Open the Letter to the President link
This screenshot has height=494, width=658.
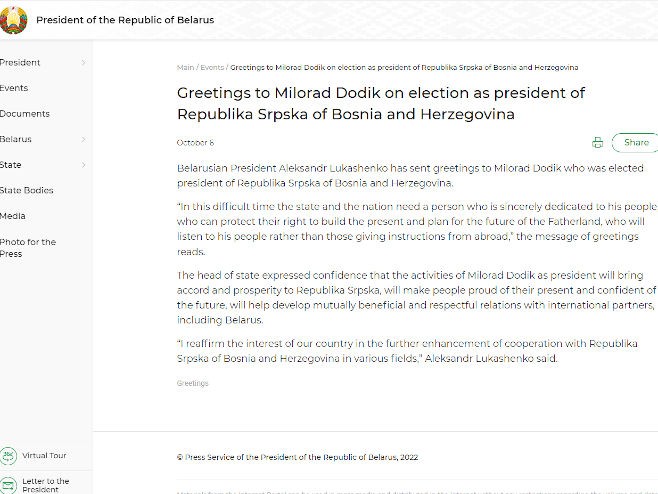tap(46, 485)
